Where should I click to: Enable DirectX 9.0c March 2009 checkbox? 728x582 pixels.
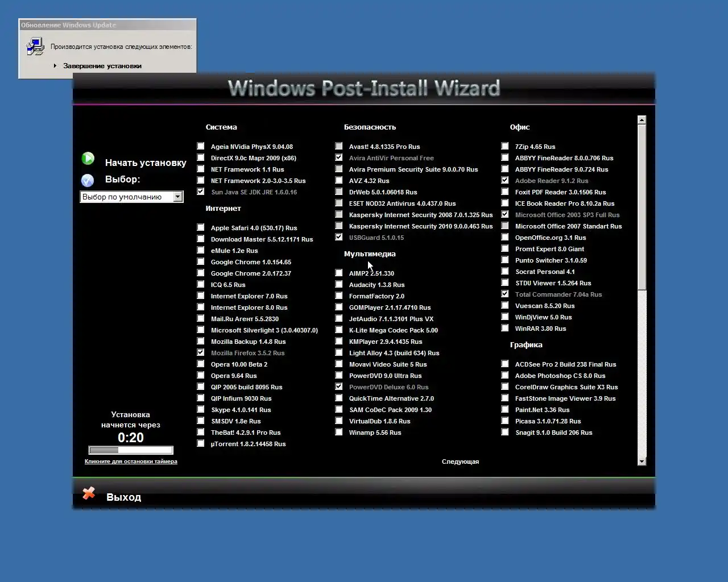coord(201,157)
